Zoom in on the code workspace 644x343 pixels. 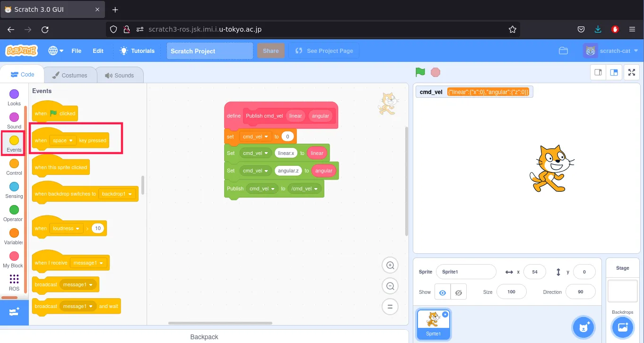[390, 266]
